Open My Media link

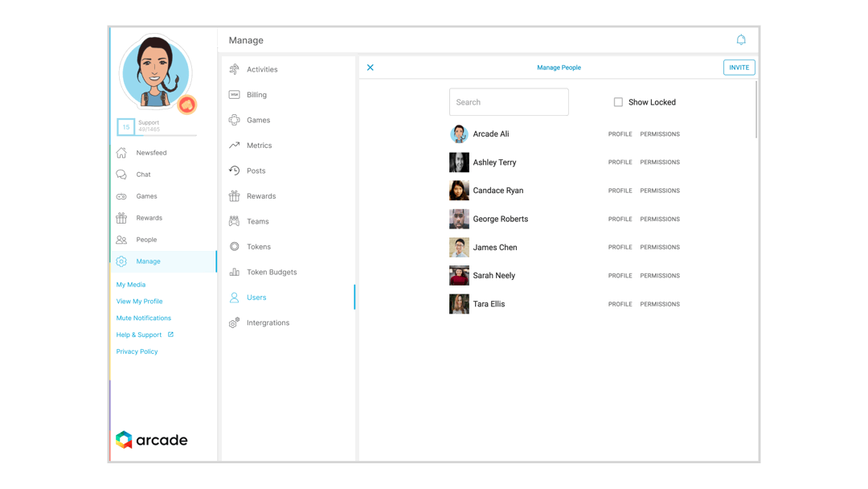(131, 285)
